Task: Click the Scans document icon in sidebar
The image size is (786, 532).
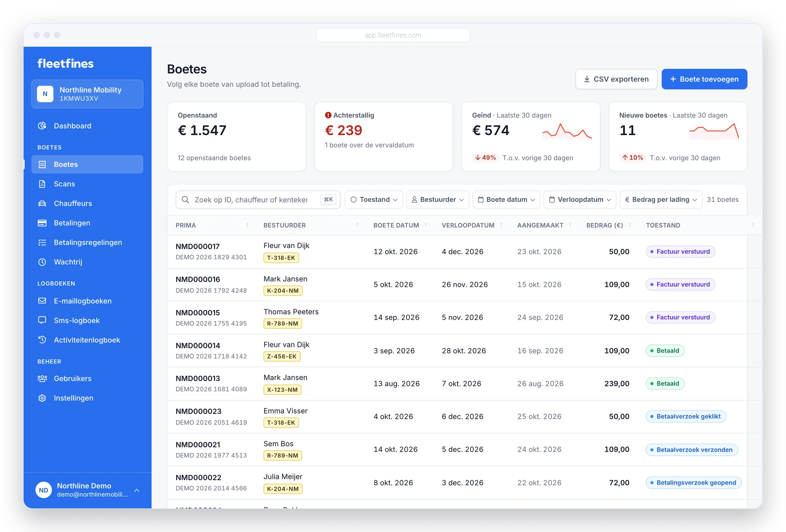Action: click(x=42, y=184)
